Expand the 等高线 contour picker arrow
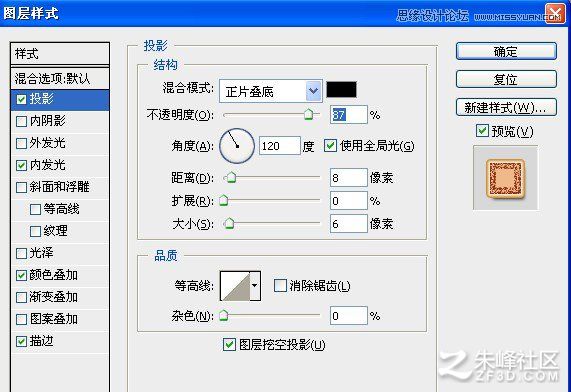This screenshot has width=571, height=392. 255,286
